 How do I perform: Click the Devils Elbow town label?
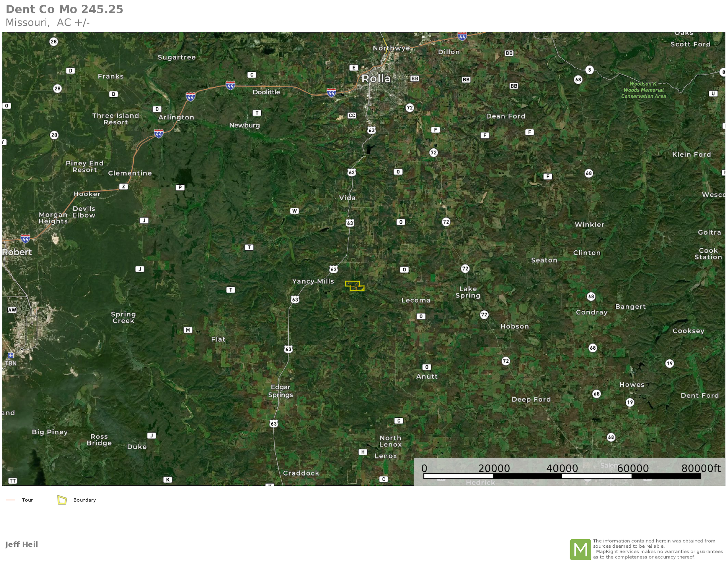click(x=84, y=212)
